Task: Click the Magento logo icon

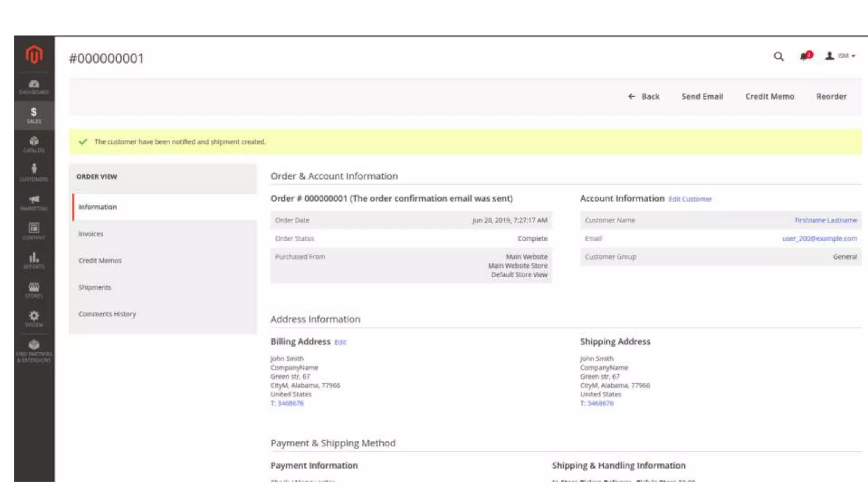Action: [34, 55]
